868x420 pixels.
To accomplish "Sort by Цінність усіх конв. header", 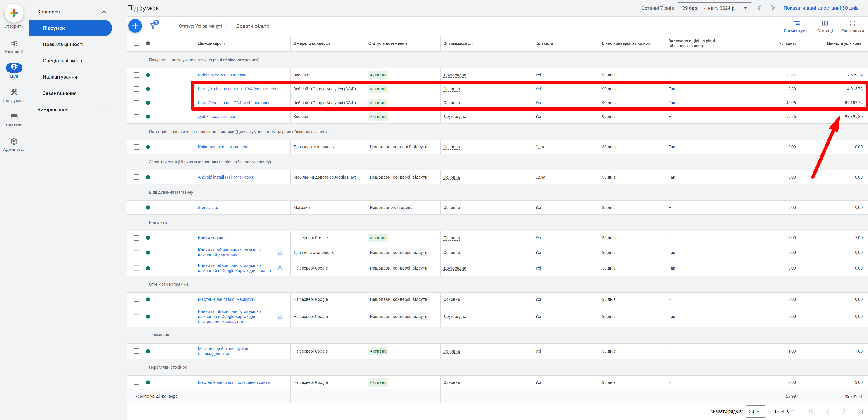I will [x=844, y=43].
